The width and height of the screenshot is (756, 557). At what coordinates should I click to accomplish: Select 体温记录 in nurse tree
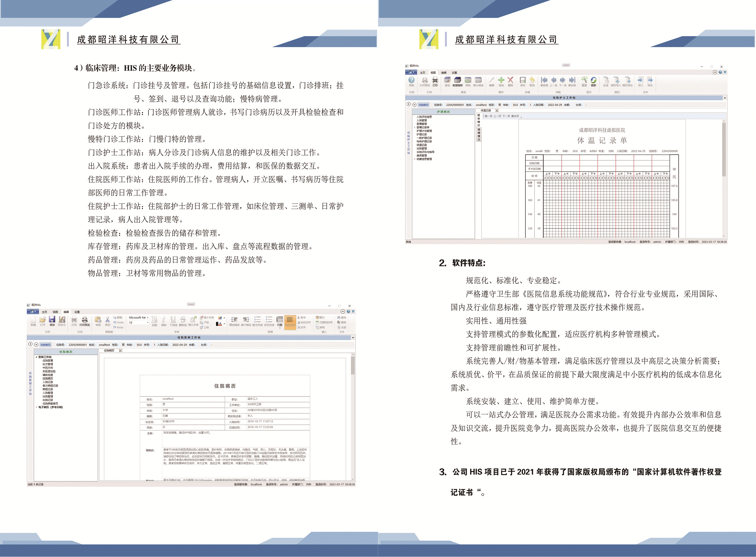coord(422,145)
